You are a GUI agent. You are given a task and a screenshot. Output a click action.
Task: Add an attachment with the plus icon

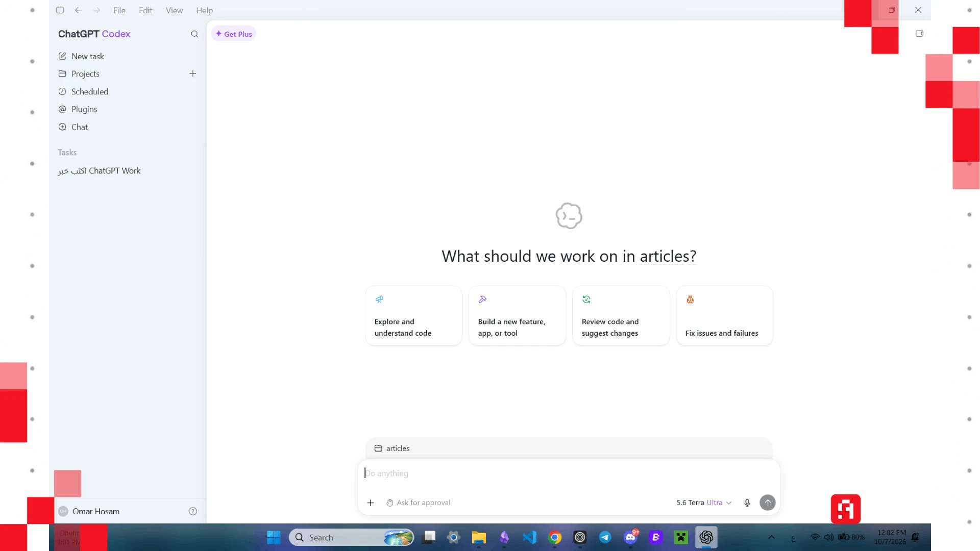[x=371, y=503]
